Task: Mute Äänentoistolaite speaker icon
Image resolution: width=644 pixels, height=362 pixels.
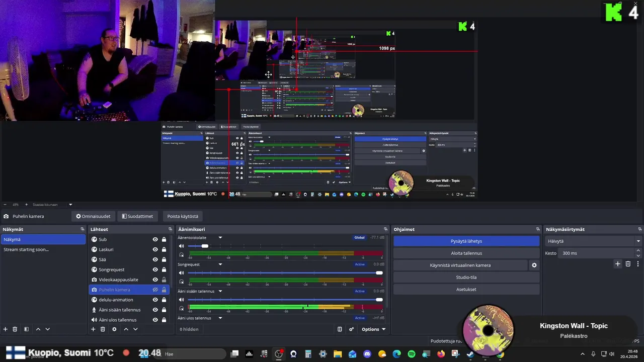Action: (182, 246)
